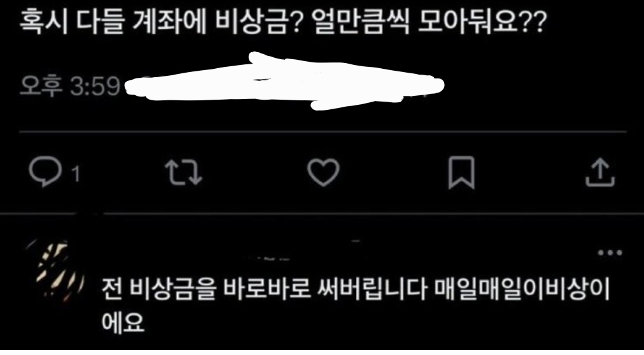This screenshot has height=355, width=644.
Task: Click 얼만큼씩 모아둬요?? in the tweet
Action: pos(429,22)
